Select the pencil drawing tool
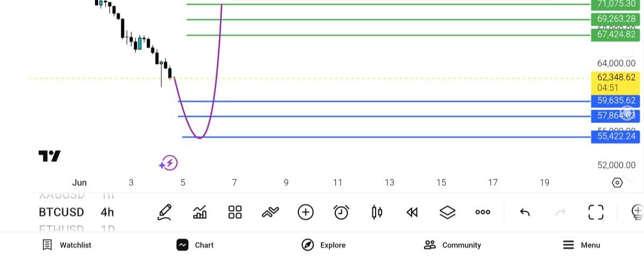 pos(164,212)
